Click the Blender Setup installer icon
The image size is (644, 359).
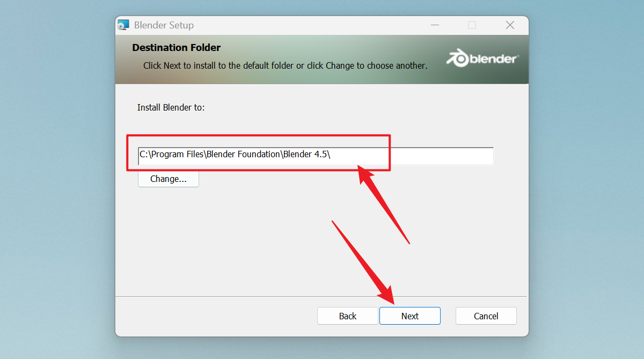(x=123, y=25)
